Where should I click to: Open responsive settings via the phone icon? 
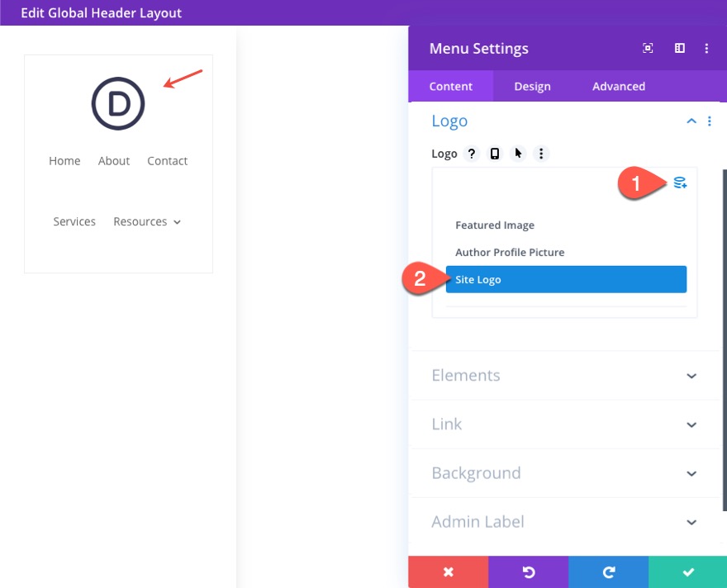(494, 154)
